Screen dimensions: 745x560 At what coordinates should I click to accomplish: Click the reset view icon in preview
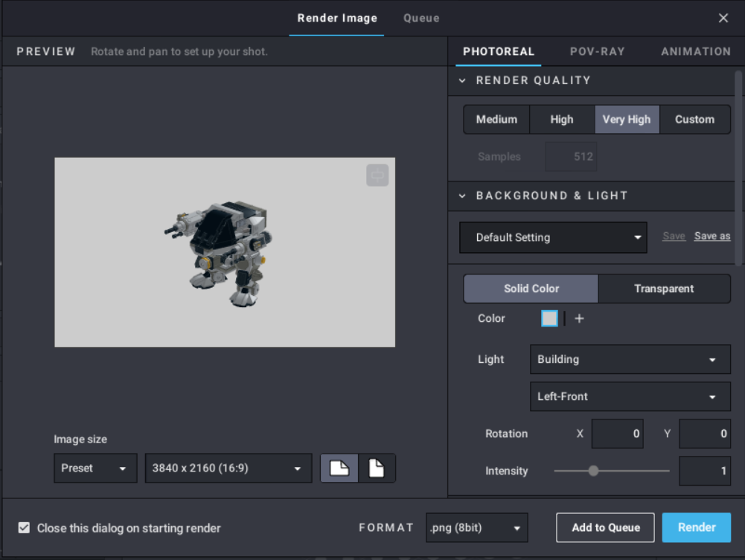click(377, 176)
